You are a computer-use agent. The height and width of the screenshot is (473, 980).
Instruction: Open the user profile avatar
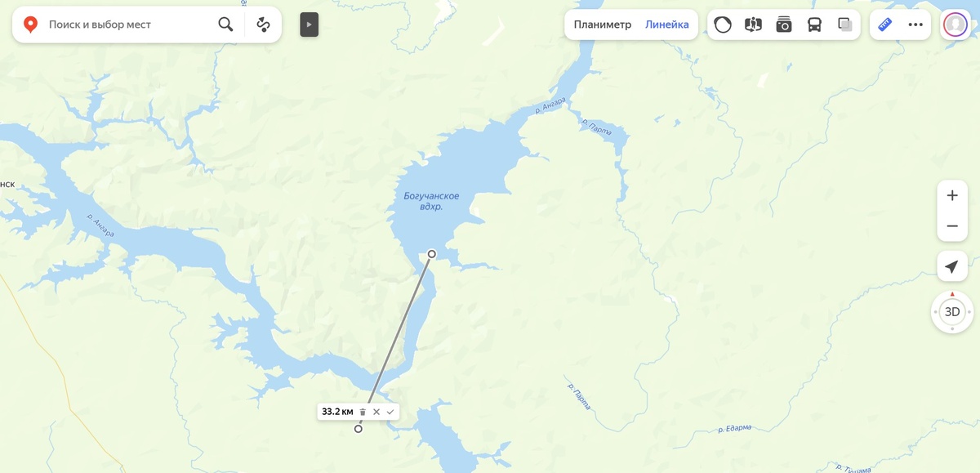point(955,25)
